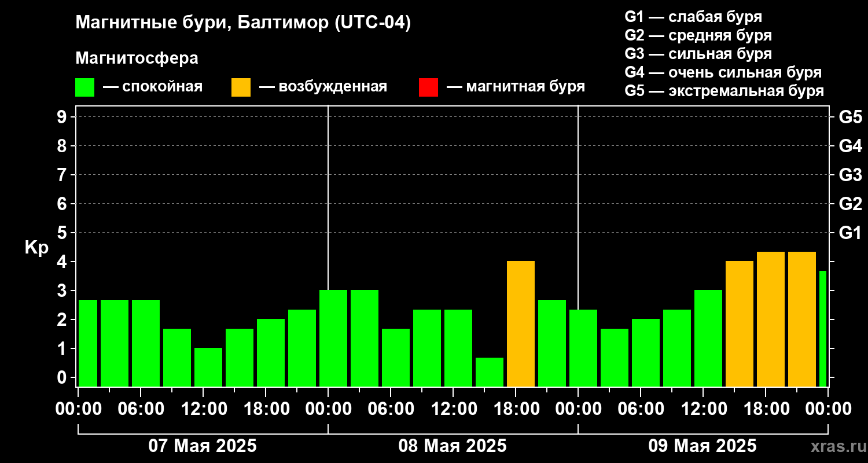Click the '06:00' time label above 09 Мая 2025

[x=640, y=409]
